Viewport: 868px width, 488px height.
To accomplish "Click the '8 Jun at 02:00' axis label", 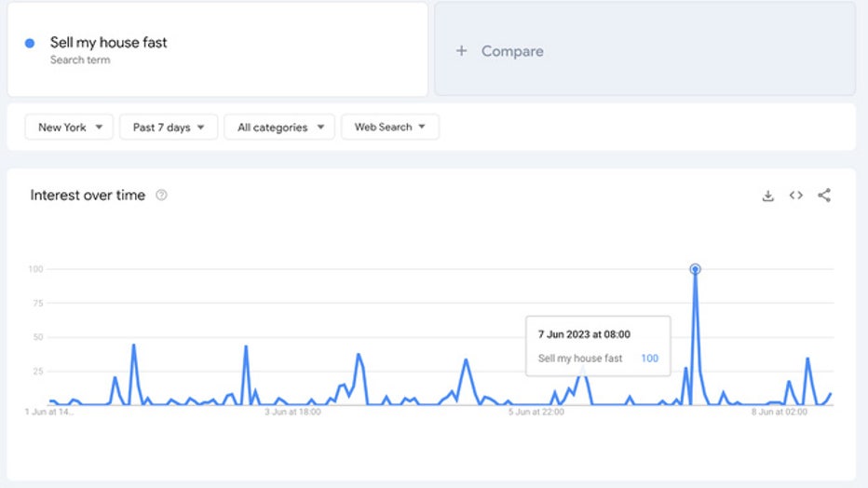I will 780,411.
